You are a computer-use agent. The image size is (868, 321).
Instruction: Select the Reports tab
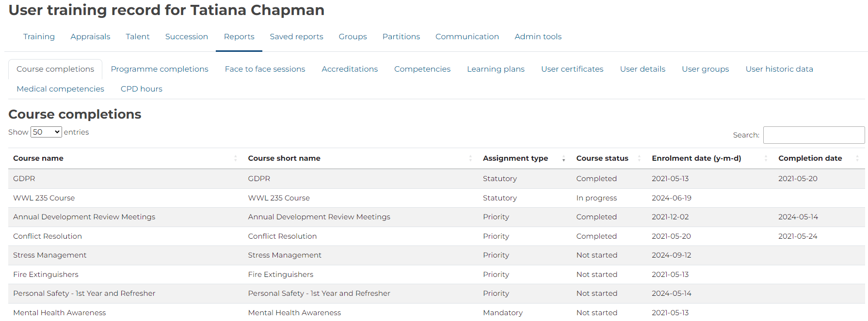tap(239, 37)
